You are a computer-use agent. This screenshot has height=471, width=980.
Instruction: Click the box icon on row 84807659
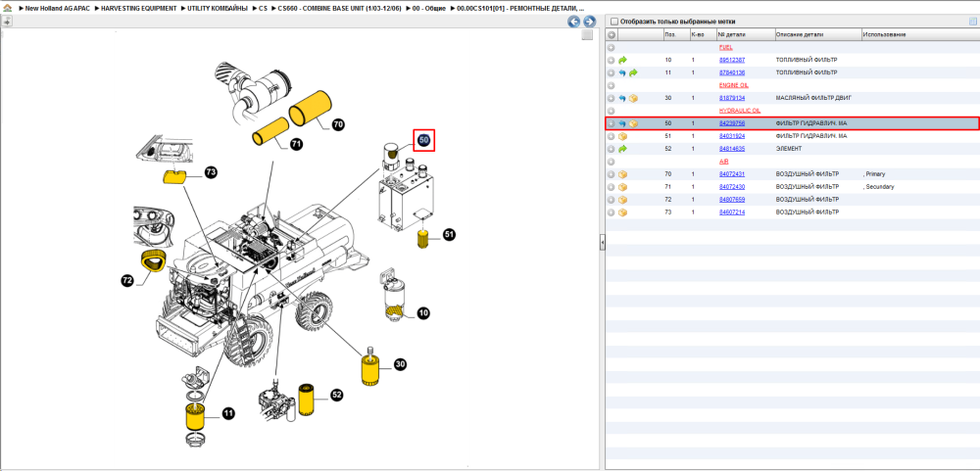[x=622, y=200]
